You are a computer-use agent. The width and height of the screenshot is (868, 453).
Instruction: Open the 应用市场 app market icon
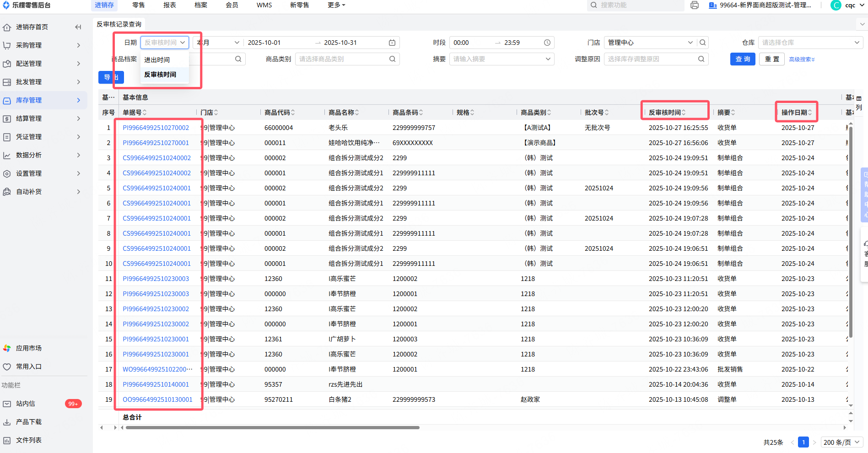point(7,348)
